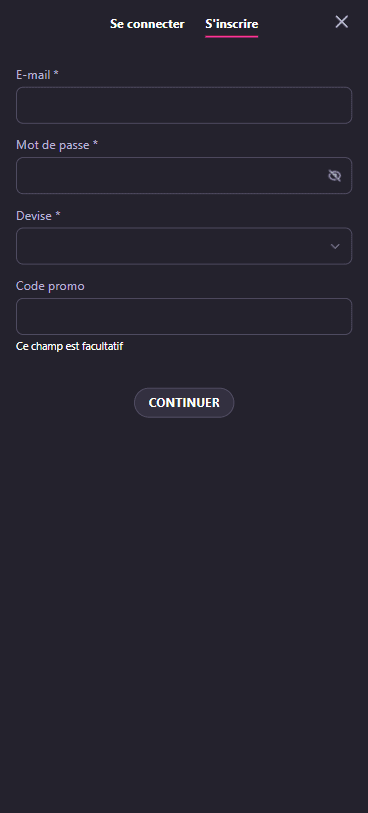
Task: Toggle password visibility eye icon
Action: [x=335, y=176]
